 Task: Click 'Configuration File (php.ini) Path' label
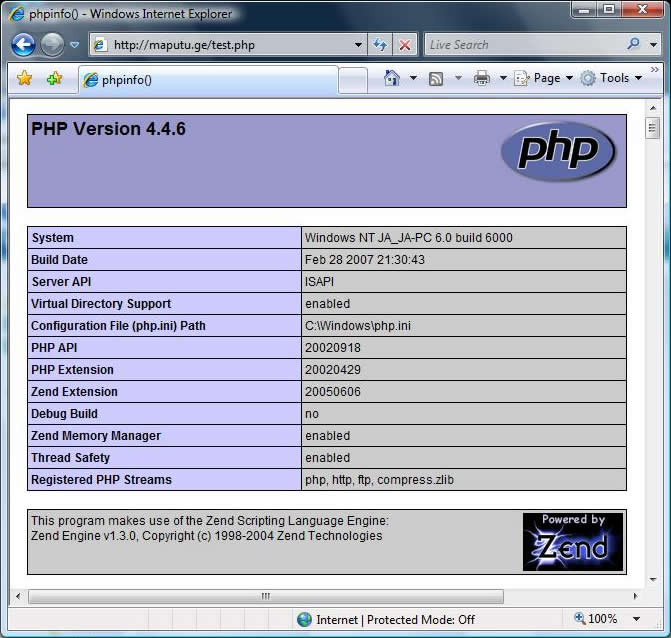click(x=118, y=326)
